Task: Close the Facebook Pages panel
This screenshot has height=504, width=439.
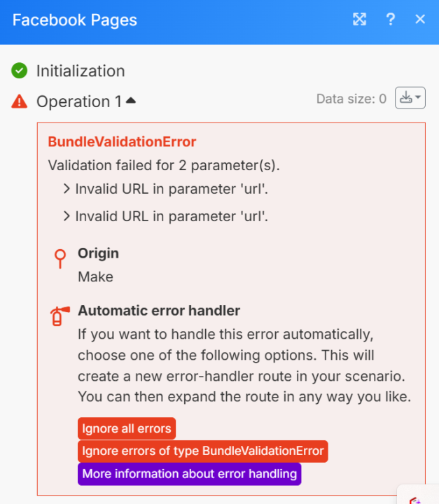Action: tap(420, 20)
